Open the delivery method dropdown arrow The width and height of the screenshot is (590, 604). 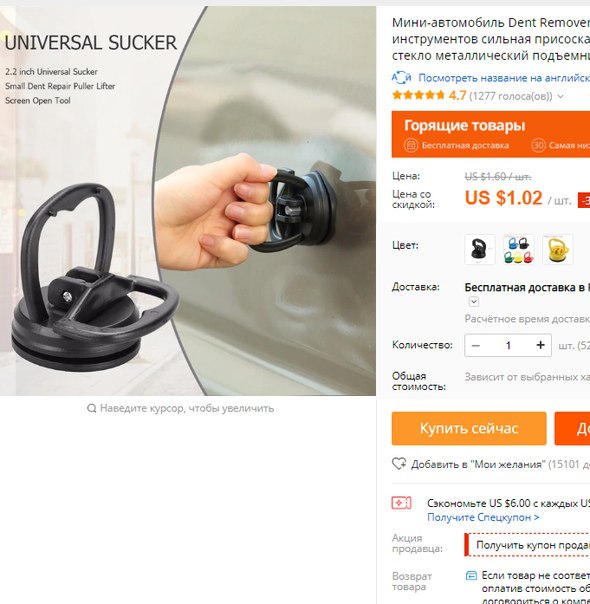click(474, 302)
